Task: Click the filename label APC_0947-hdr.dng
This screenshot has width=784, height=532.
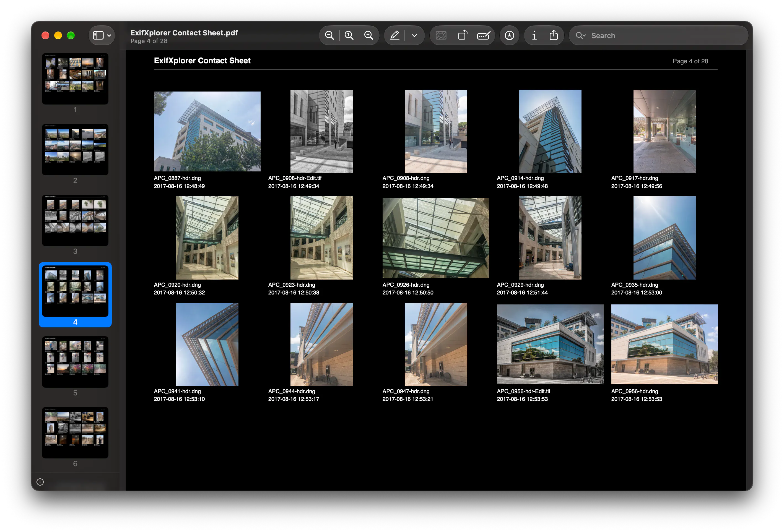Action: (x=406, y=391)
